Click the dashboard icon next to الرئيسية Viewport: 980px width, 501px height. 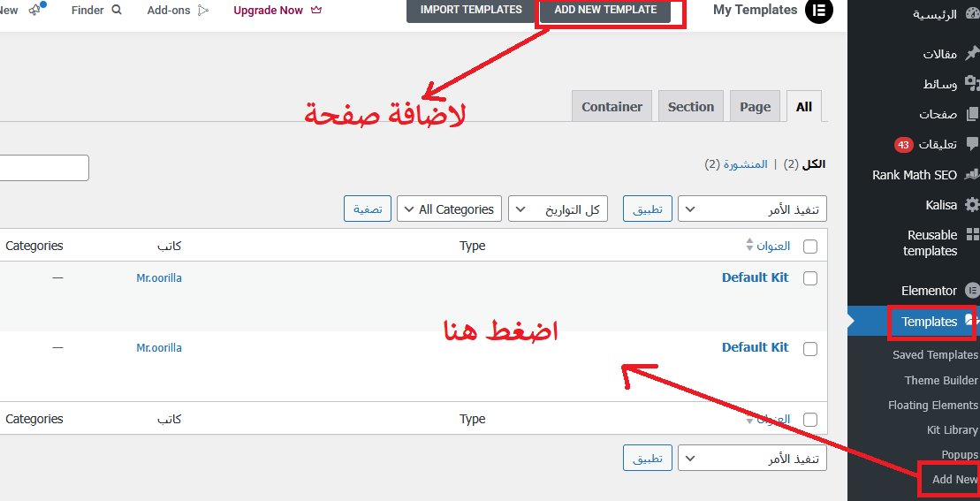pos(972,14)
